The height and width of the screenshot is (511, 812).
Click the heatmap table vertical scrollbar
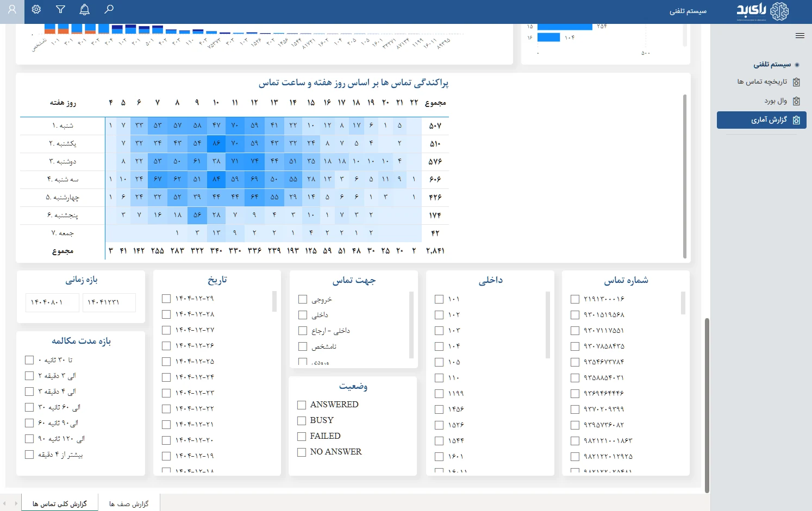coord(684,176)
